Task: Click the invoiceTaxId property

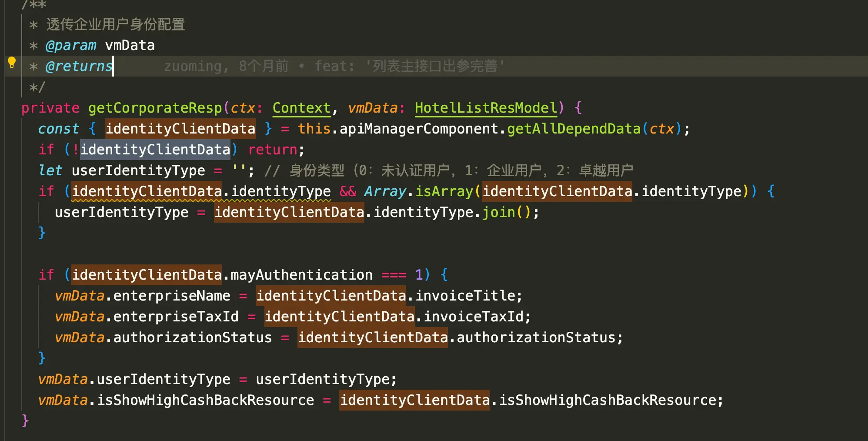Action: point(473,317)
